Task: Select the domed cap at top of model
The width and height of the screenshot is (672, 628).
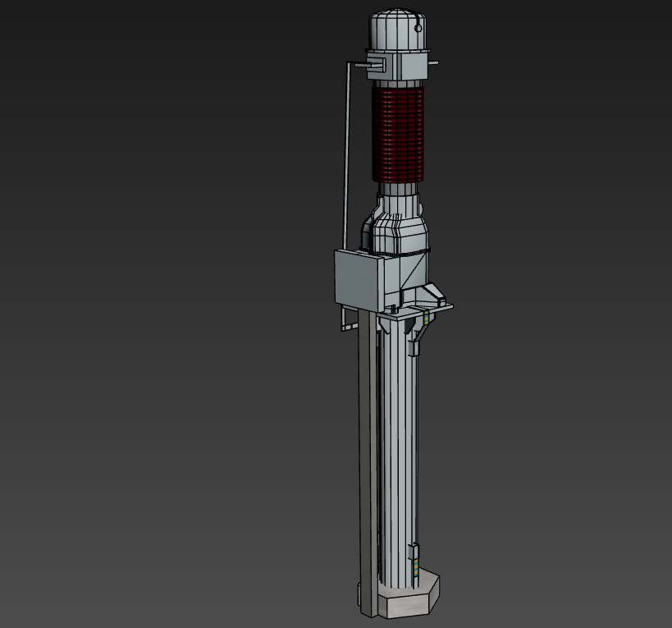Action: [397, 30]
